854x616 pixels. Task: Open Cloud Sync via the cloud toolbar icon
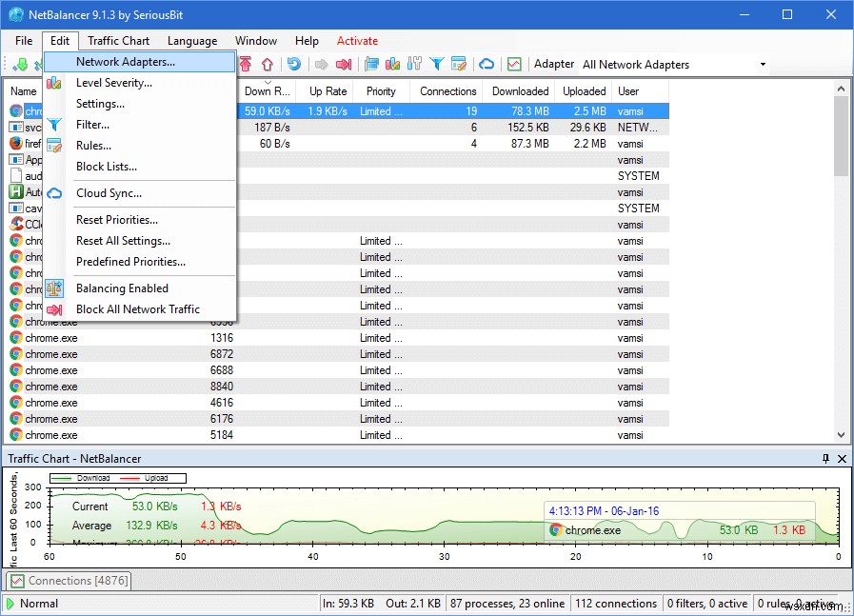pyautogui.click(x=486, y=64)
